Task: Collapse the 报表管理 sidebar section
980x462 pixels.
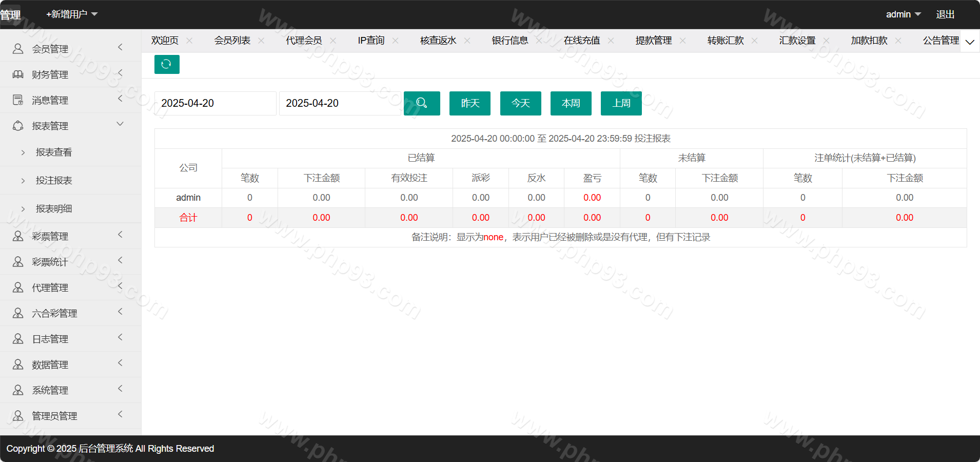Action: (x=120, y=124)
